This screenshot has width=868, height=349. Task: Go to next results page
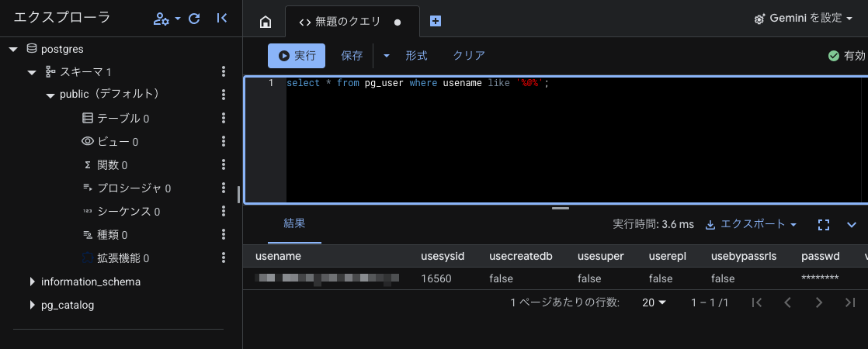click(x=819, y=302)
